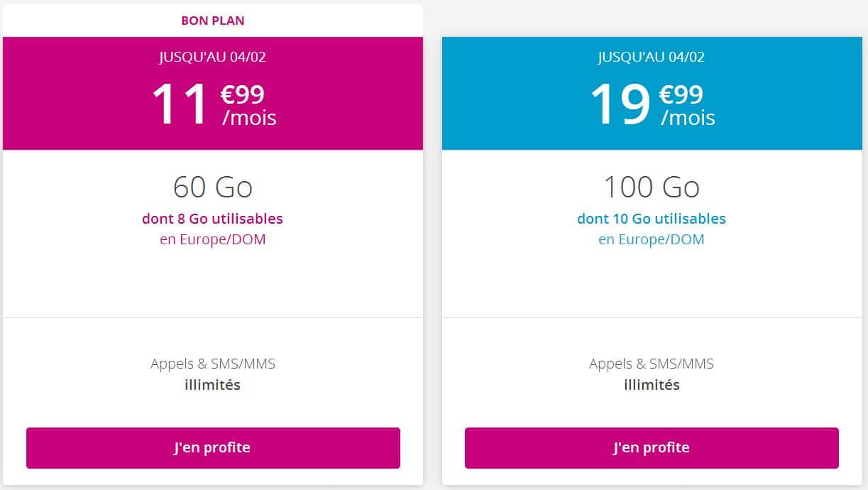Click "dont 8 Go utilisables" text
The width and height of the screenshot is (868, 490).
(213, 219)
